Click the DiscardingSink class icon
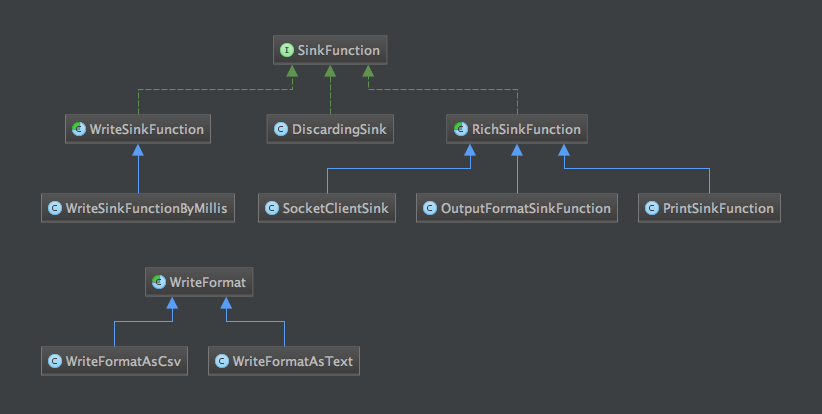Screen dimensions: 822x414 coord(281,129)
